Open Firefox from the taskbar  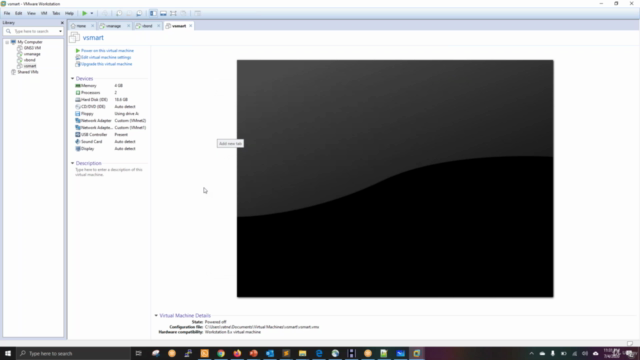[x=237, y=353]
